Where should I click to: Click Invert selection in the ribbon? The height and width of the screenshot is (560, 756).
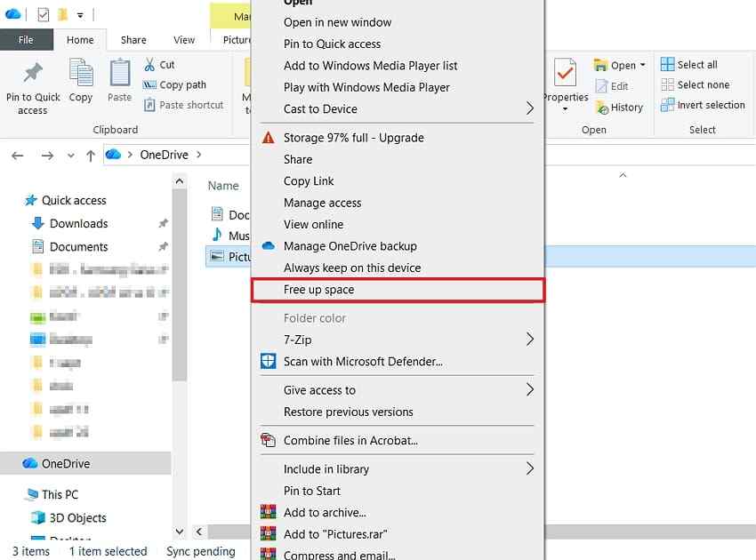(703, 105)
